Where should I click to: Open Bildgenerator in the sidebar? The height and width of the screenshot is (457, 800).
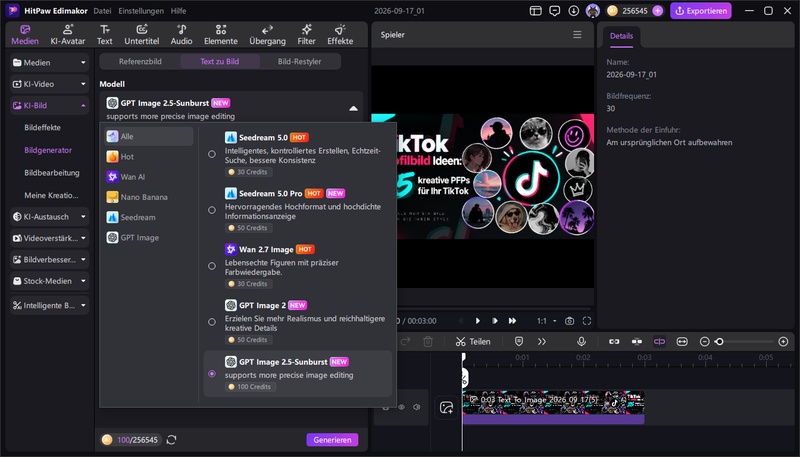(48, 150)
